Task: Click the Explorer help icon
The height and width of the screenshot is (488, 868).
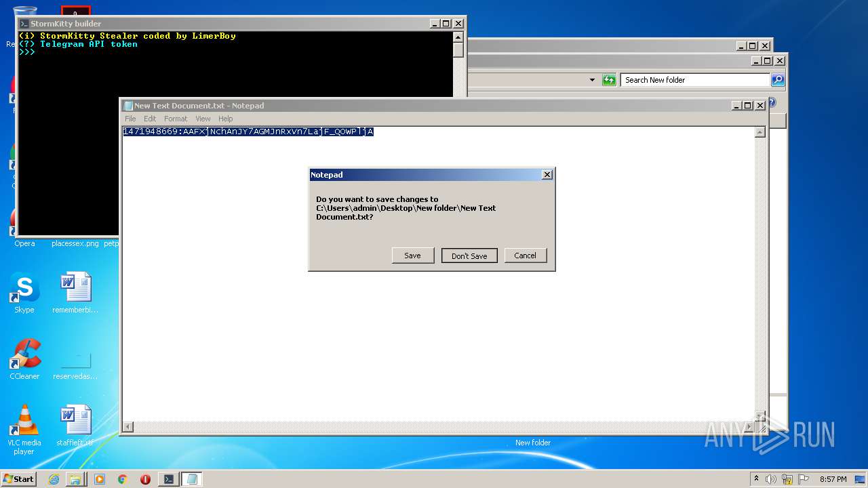Action: point(772,103)
